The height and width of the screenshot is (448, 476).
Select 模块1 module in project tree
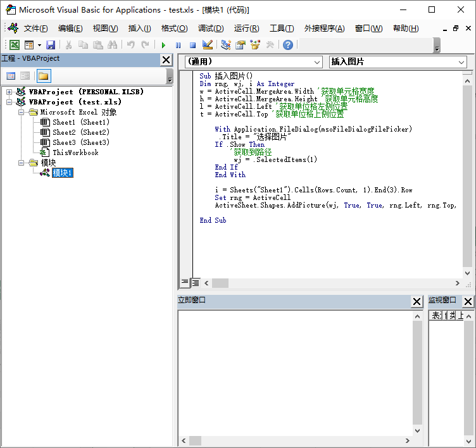[63, 173]
